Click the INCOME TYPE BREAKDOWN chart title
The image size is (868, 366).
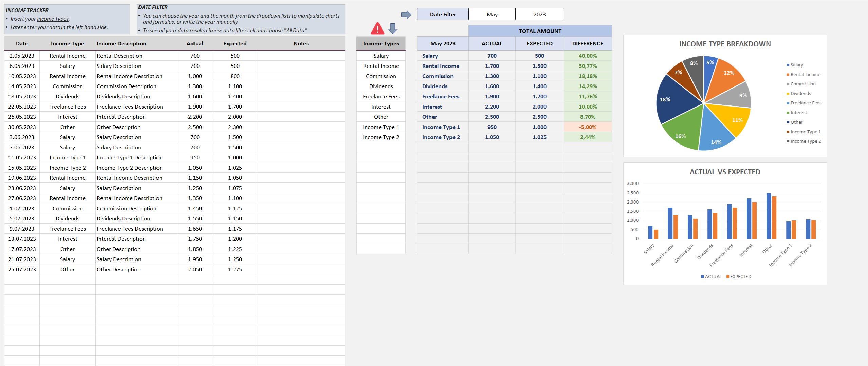tap(725, 44)
